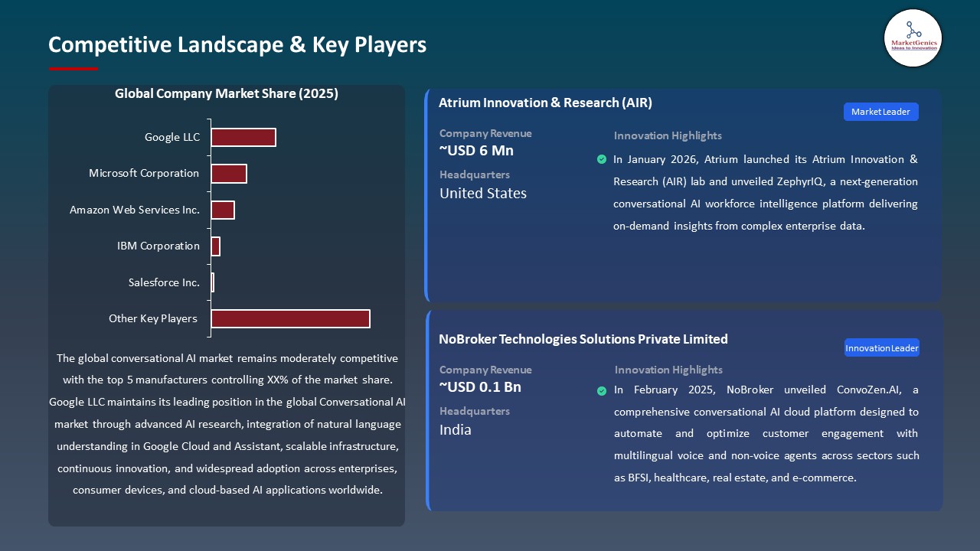Click the United States headquarters text

[x=482, y=193]
